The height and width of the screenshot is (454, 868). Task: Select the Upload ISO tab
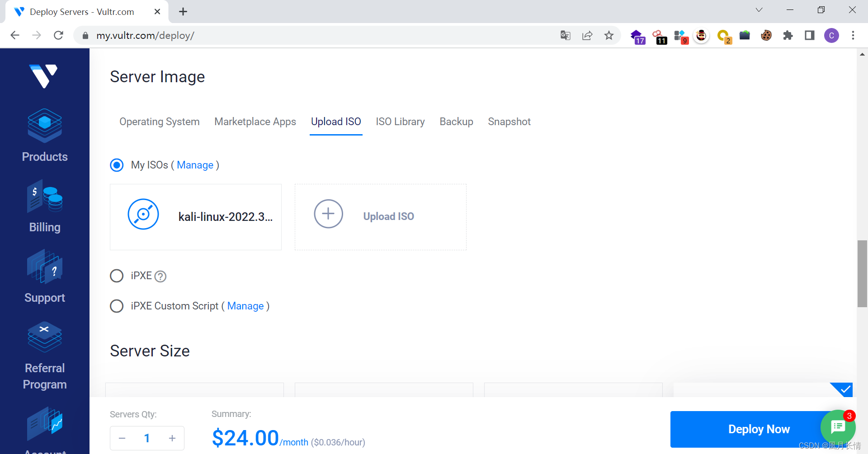[336, 122]
